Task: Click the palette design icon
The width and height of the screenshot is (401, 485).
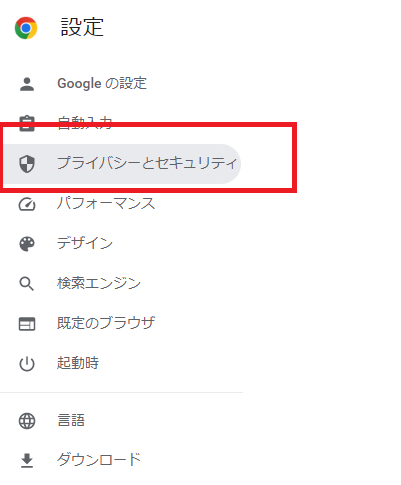Action: (27, 244)
